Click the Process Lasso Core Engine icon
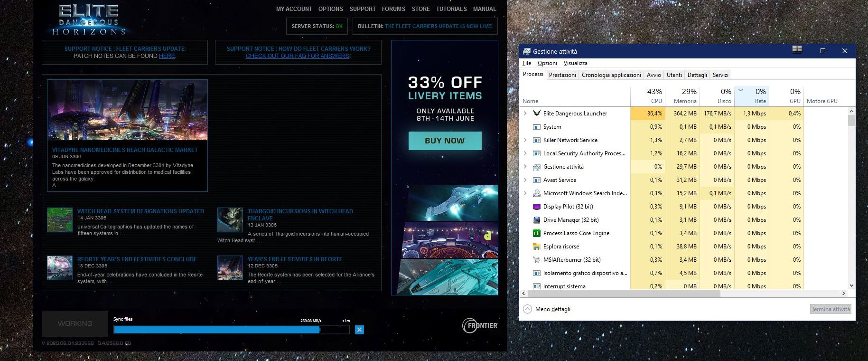This screenshot has height=361, width=868. click(x=537, y=233)
